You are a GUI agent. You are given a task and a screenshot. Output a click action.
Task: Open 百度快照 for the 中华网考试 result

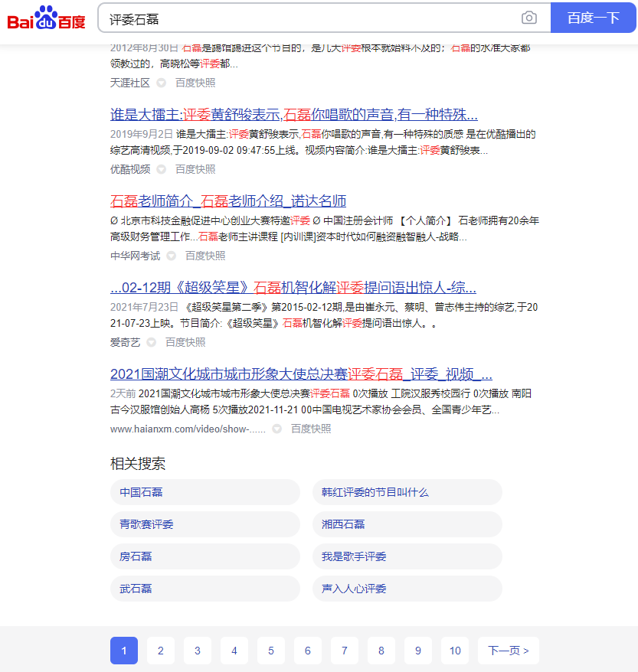205,256
